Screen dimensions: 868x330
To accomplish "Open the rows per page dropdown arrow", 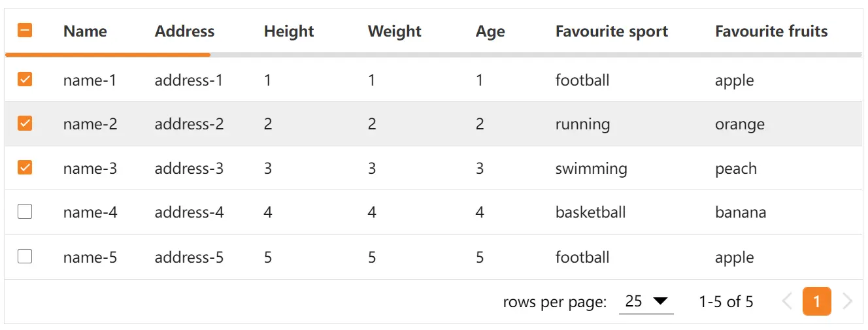I will coord(660,301).
